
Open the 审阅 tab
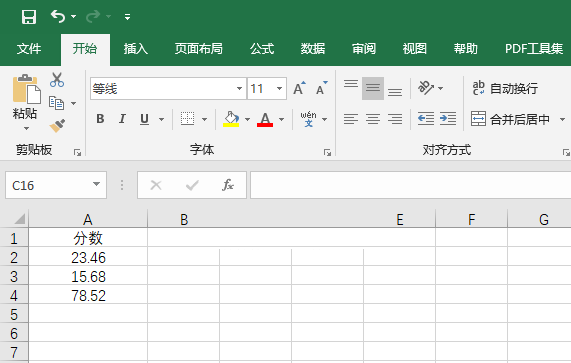coord(364,48)
